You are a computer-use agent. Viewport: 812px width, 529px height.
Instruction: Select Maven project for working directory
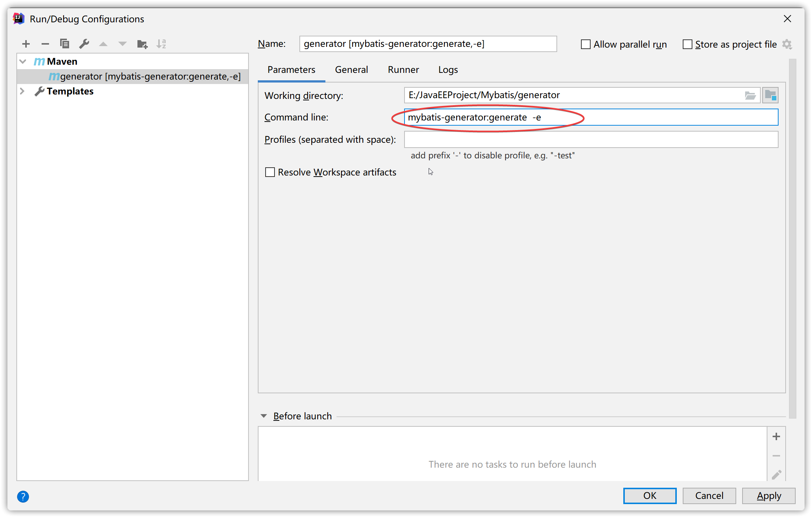click(770, 96)
